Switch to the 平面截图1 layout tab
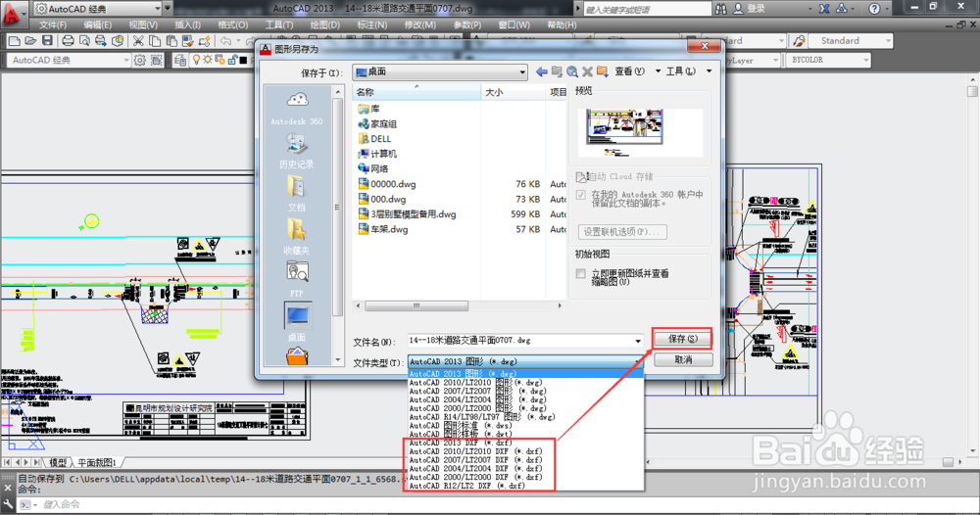 [x=97, y=462]
